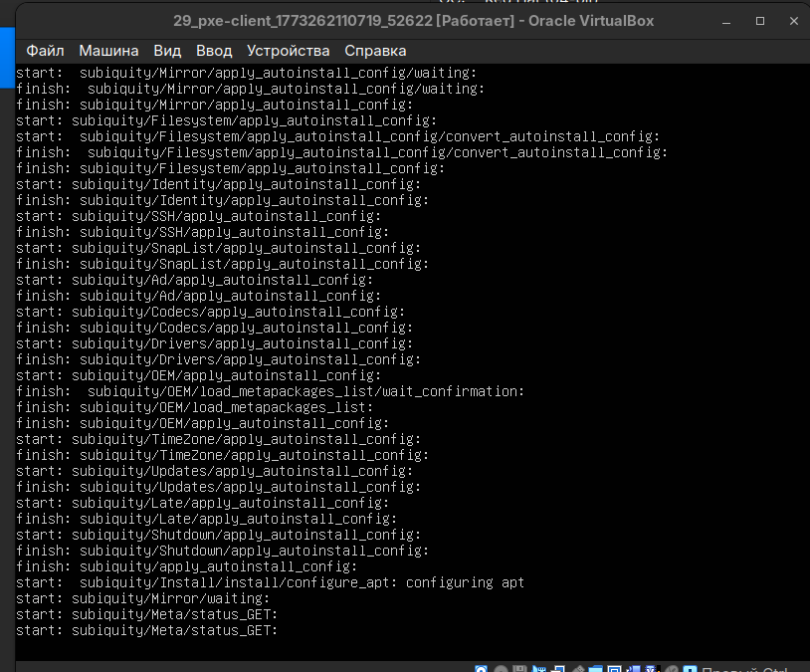Screen dimensions: 810x672
Task: Click the gray mouse integration status icon
Action: 672,670
